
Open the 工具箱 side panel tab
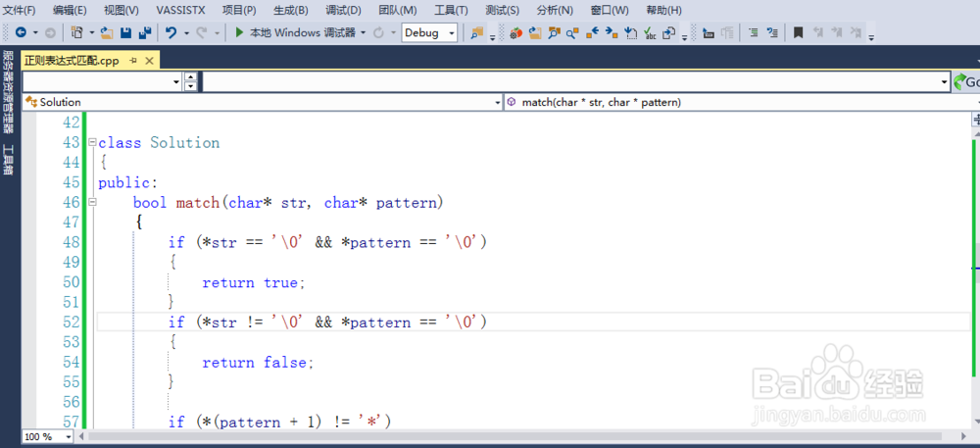click(8, 160)
